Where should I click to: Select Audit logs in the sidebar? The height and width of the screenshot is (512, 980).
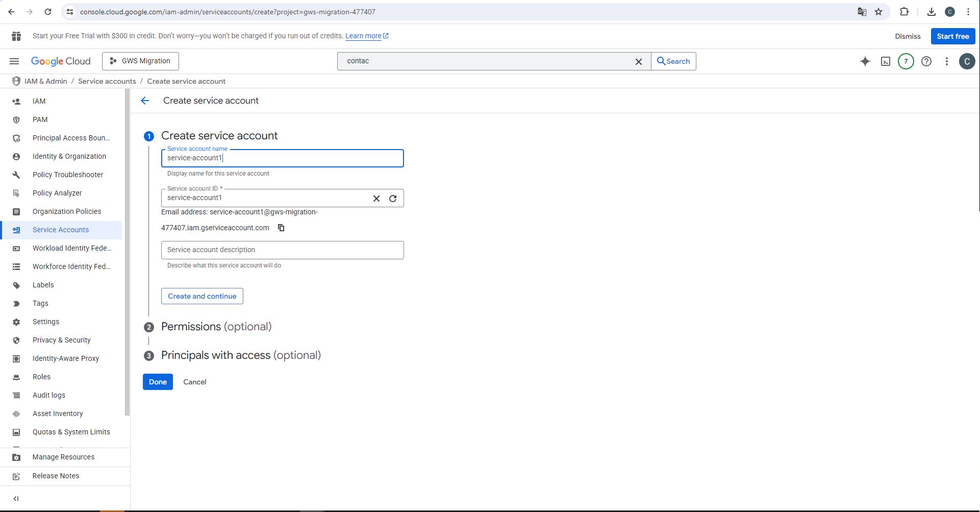(x=48, y=395)
